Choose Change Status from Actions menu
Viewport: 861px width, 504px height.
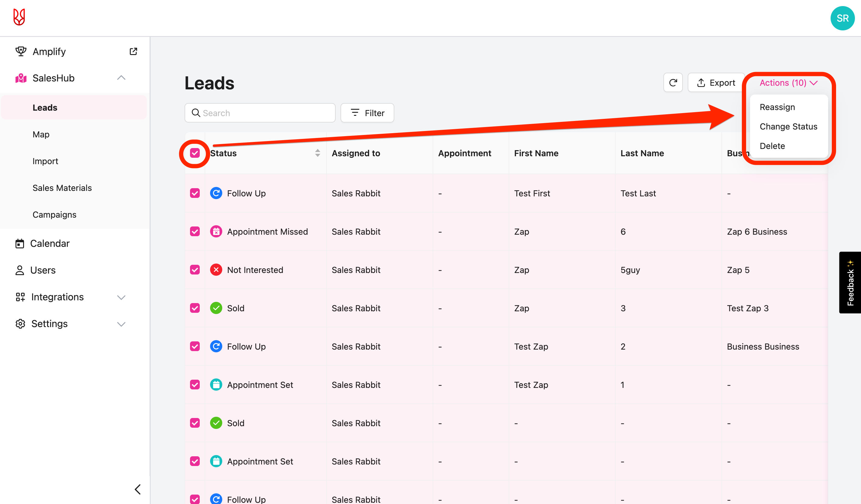coord(788,126)
